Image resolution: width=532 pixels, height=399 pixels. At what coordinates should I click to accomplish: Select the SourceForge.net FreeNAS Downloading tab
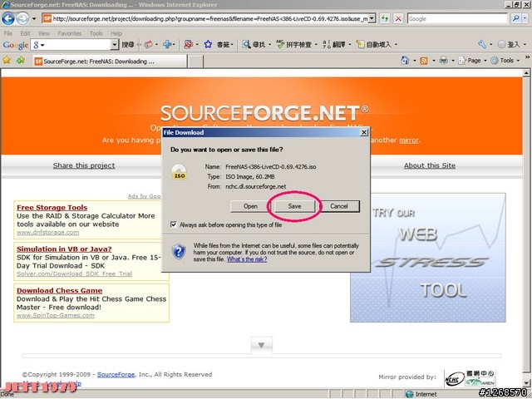coord(111,62)
